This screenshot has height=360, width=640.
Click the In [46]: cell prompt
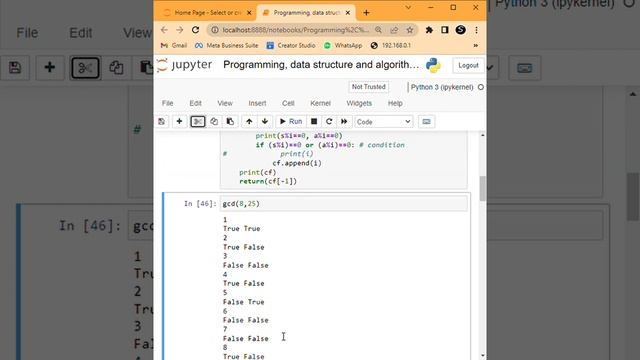click(200, 204)
